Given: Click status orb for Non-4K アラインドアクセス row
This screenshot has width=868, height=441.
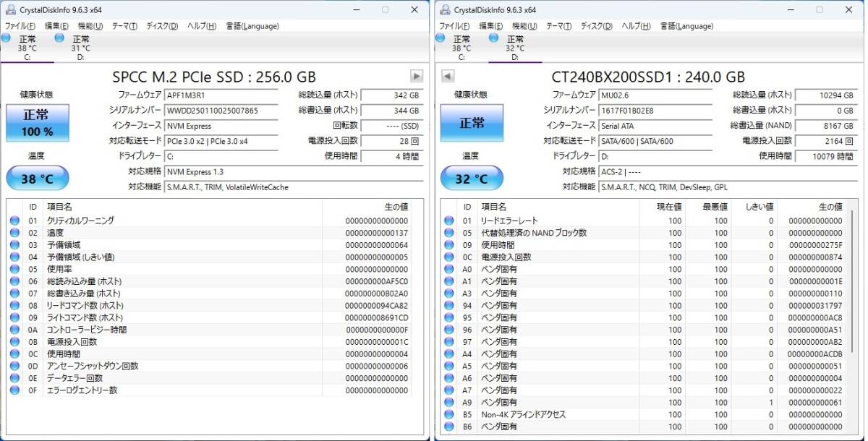Looking at the screenshot, I should tap(449, 414).
